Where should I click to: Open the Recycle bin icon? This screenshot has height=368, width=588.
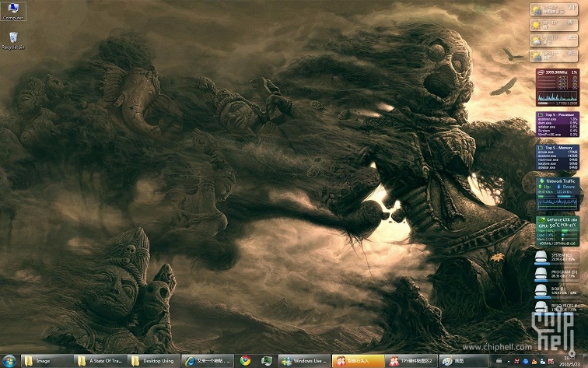coord(13,40)
